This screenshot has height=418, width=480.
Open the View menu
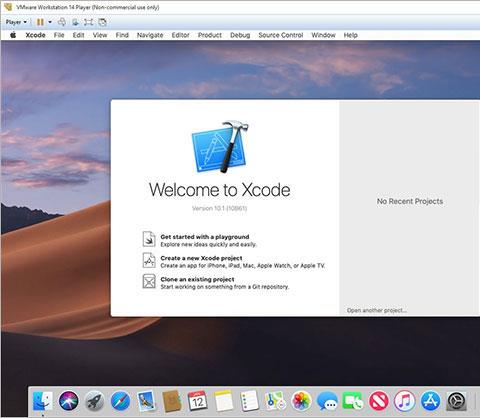100,35
